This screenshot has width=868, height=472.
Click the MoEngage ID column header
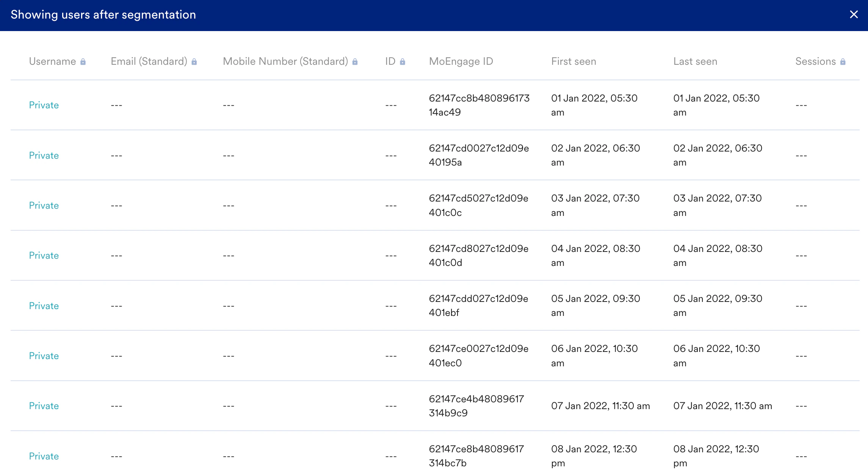[x=461, y=61]
